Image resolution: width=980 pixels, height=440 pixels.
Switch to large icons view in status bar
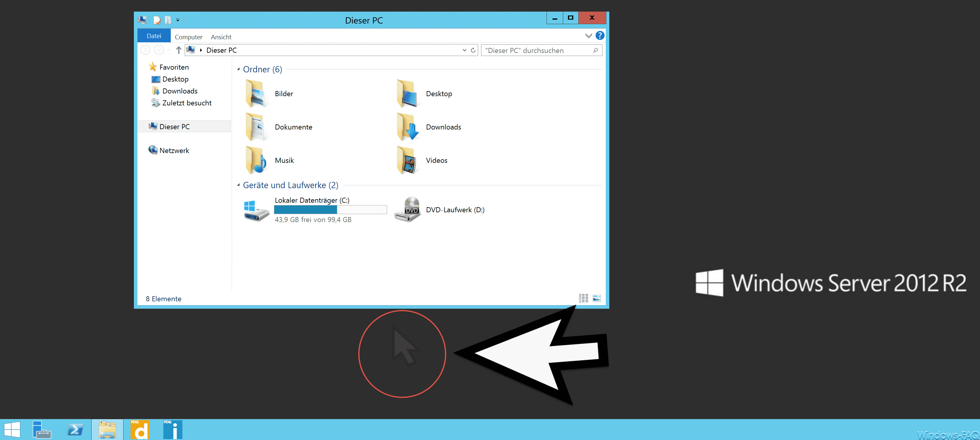click(x=597, y=298)
